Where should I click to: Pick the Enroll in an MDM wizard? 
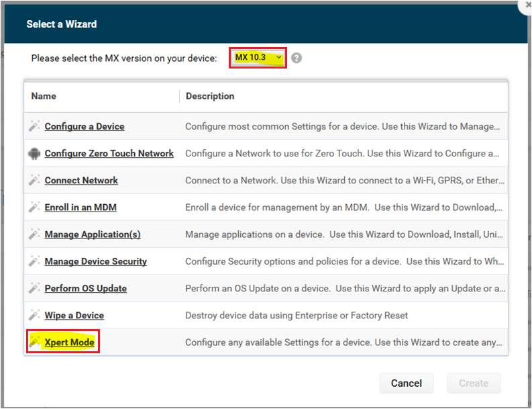(x=81, y=208)
